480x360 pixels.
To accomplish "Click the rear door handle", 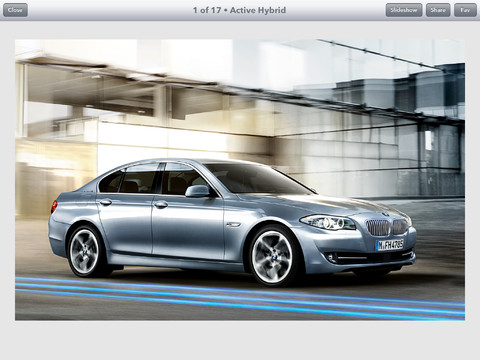I will click(x=106, y=202).
